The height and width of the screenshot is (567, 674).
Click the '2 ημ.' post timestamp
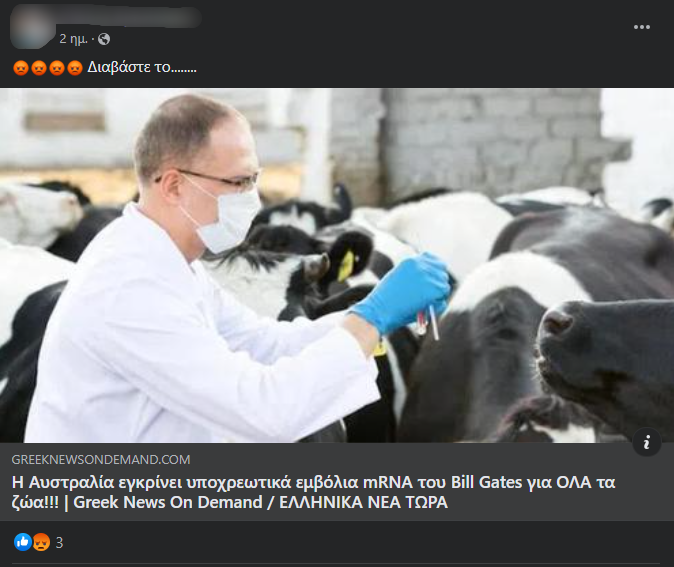coord(73,39)
